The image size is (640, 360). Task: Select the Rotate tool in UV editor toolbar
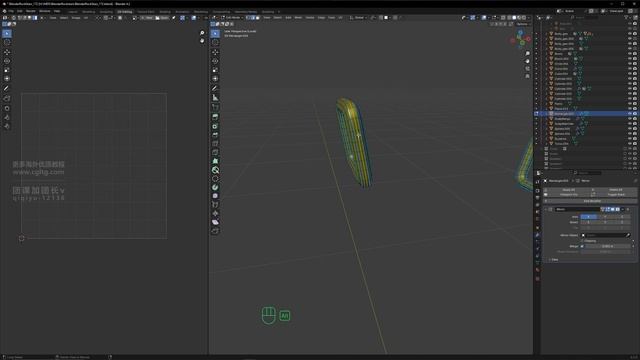point(7,61)
